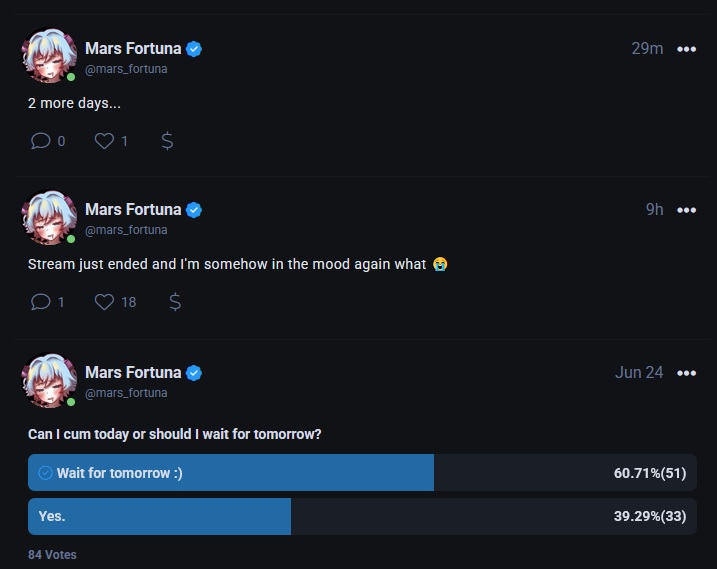Click the verified badge on the Jun 24 post

(x=194, y=373)
